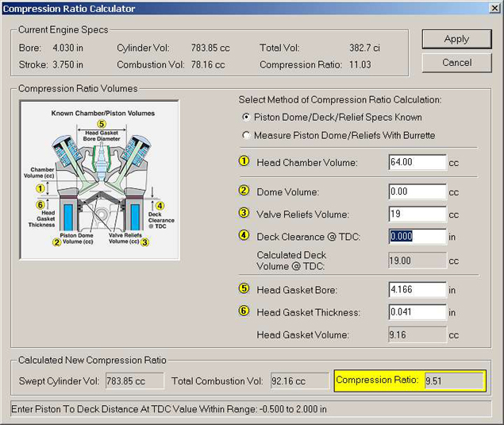Click the Calculated Deck Volume readout box
The width and height of the screenshot is (504, 425).
coord(417,261)
